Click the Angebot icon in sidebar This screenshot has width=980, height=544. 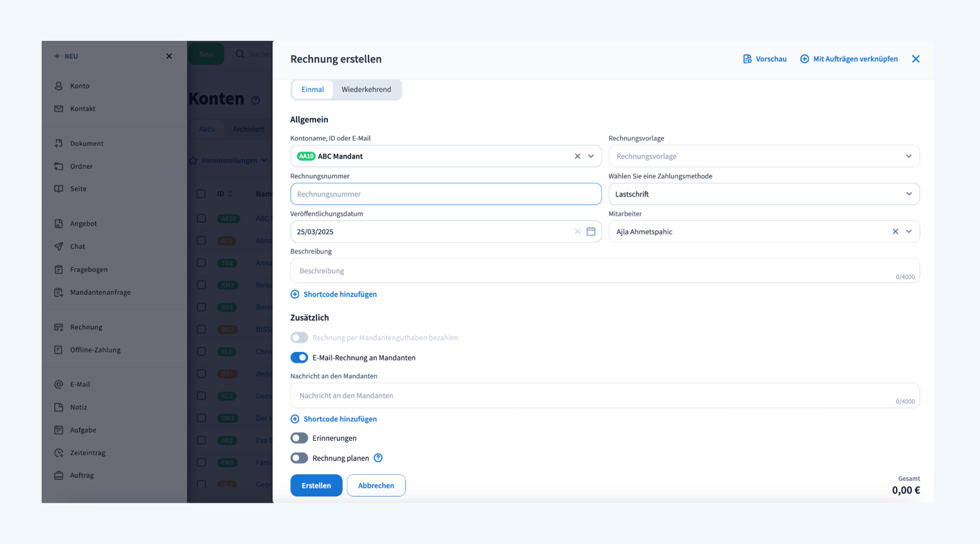(x=59, y=223)
